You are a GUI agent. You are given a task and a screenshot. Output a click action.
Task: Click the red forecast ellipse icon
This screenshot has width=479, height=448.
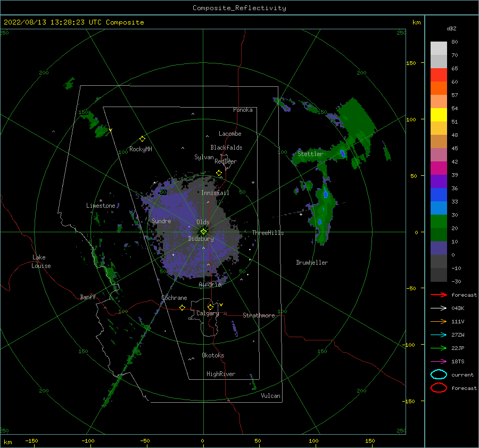439,388
